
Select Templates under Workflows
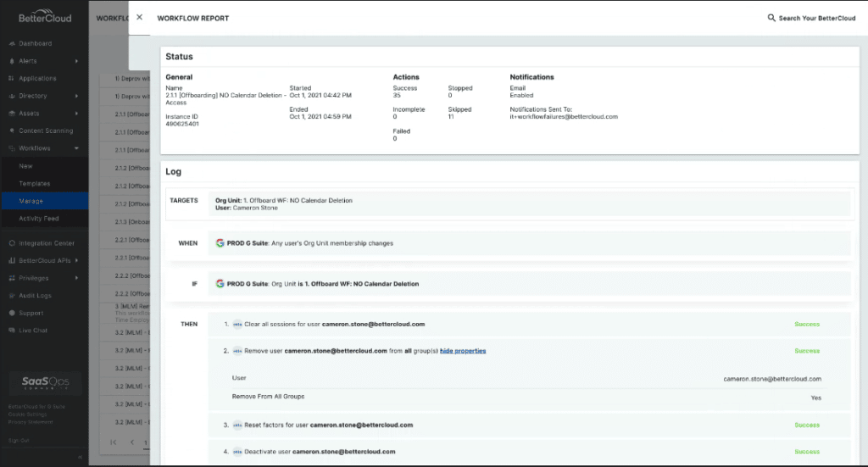tap(34, 184)
